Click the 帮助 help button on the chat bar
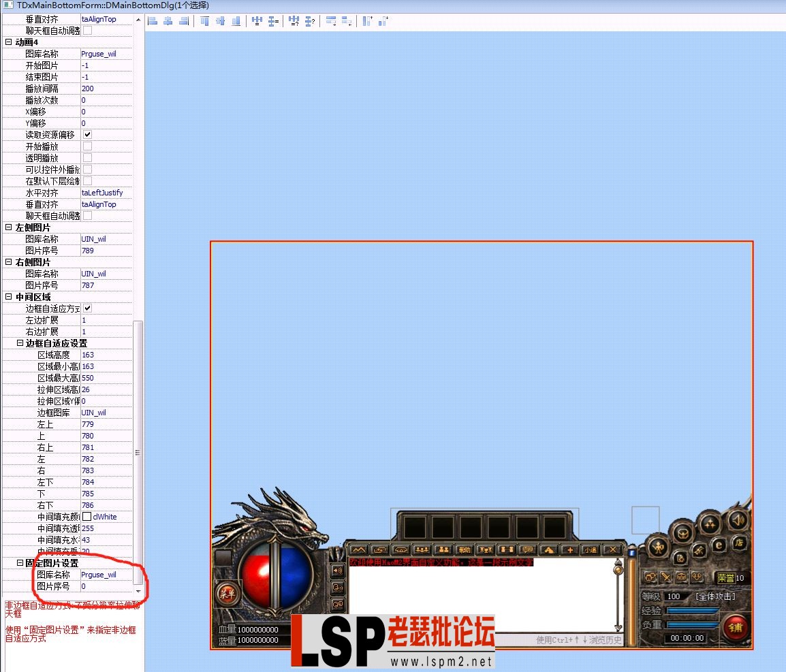Screen dimensions: 786x672 (465, 549)
